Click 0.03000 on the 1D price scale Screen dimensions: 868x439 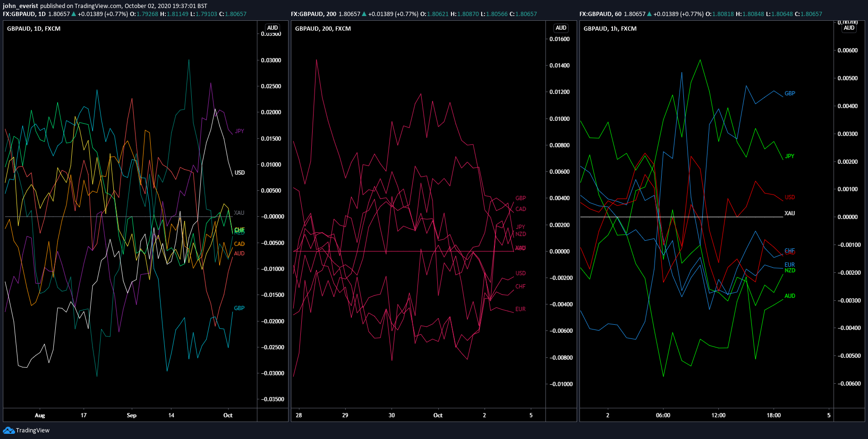(271, 60)
